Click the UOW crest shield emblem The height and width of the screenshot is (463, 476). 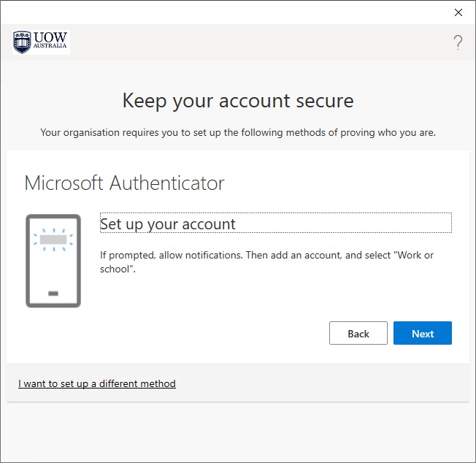[22, 42]
